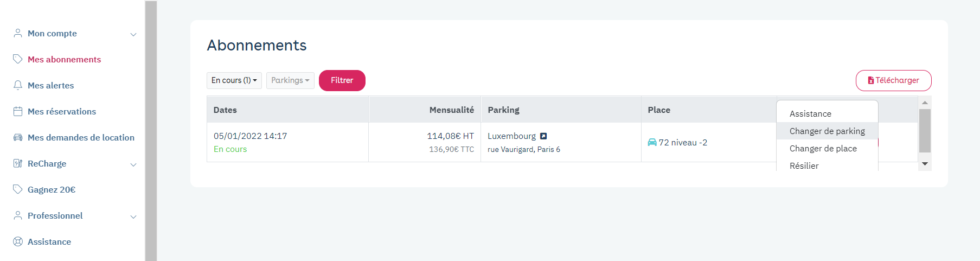Screen dimensions: 980x261
Task: Expand the Mon compte chevron
Action: point(133,34)
